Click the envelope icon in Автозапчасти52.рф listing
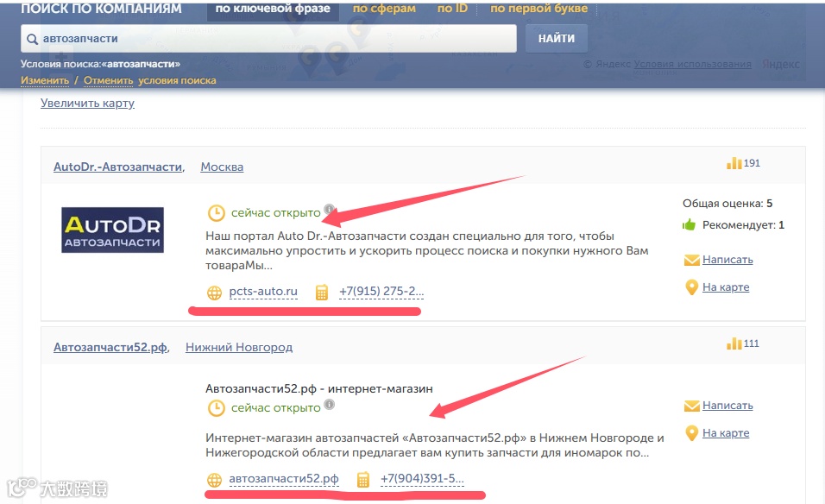 pyautogui.click(x=691, y=406)
